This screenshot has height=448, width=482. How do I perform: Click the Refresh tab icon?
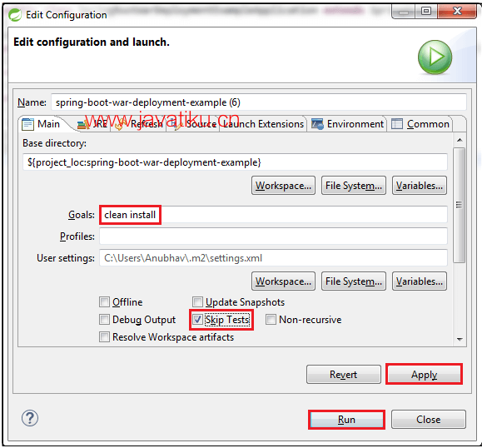click(121, 124)
